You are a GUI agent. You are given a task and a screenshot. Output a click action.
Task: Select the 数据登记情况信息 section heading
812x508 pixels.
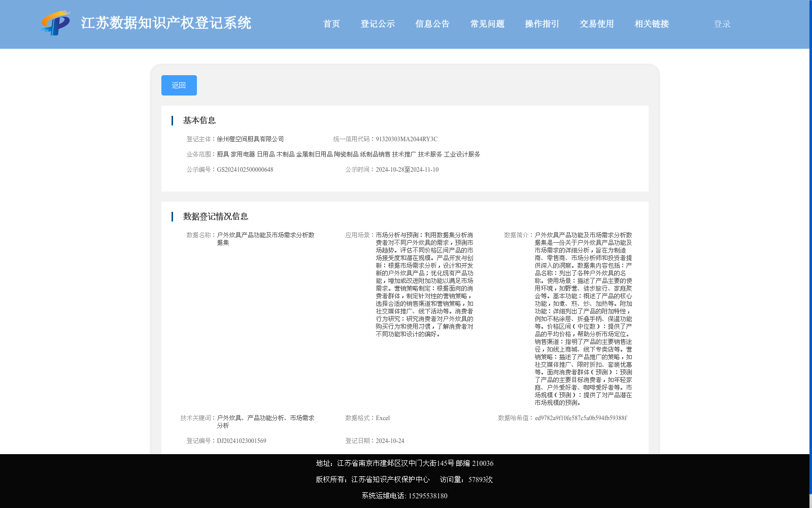(x=216, y=216)
